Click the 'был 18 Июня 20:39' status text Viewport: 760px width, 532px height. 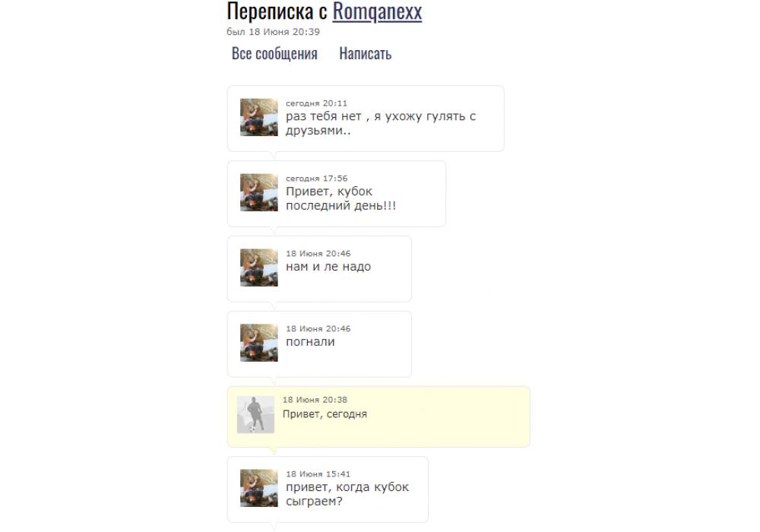[274, 32]
